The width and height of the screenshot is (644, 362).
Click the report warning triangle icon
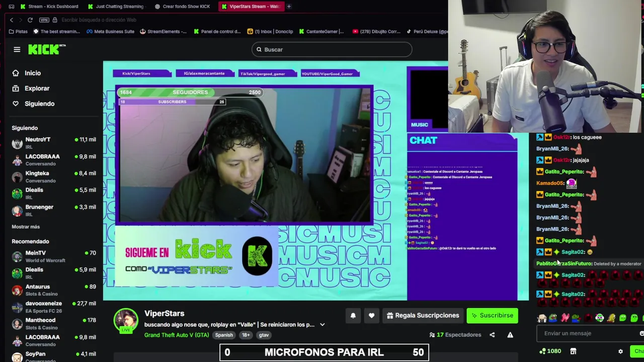tap(510, 335)
